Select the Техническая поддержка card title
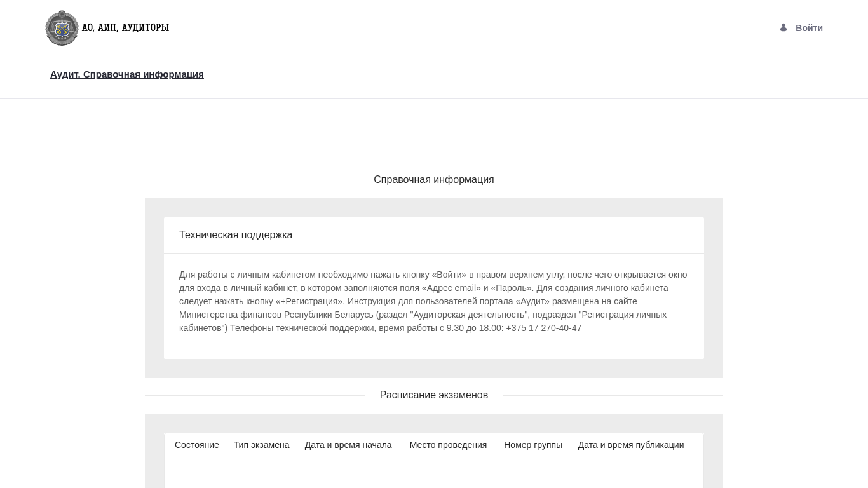Viewport: 868px width, 488px height. tap(236, 235)
